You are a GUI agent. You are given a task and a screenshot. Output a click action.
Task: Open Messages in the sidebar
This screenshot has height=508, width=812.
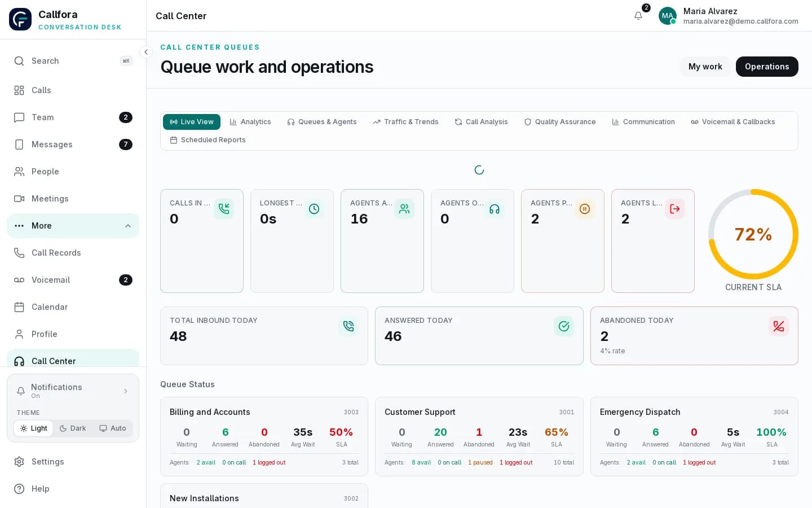(x=73, y=144)
